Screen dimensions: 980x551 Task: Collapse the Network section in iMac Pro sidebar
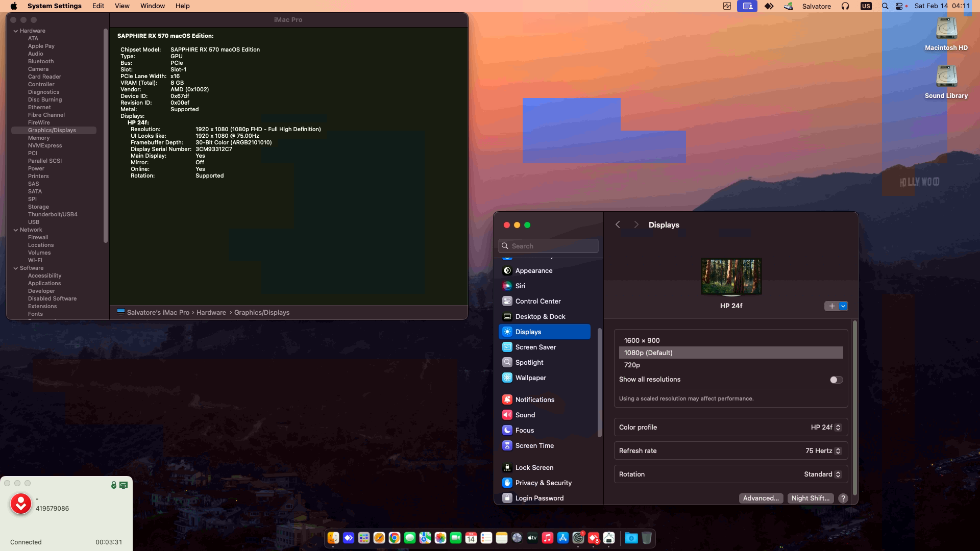click(x=16, y=230)
